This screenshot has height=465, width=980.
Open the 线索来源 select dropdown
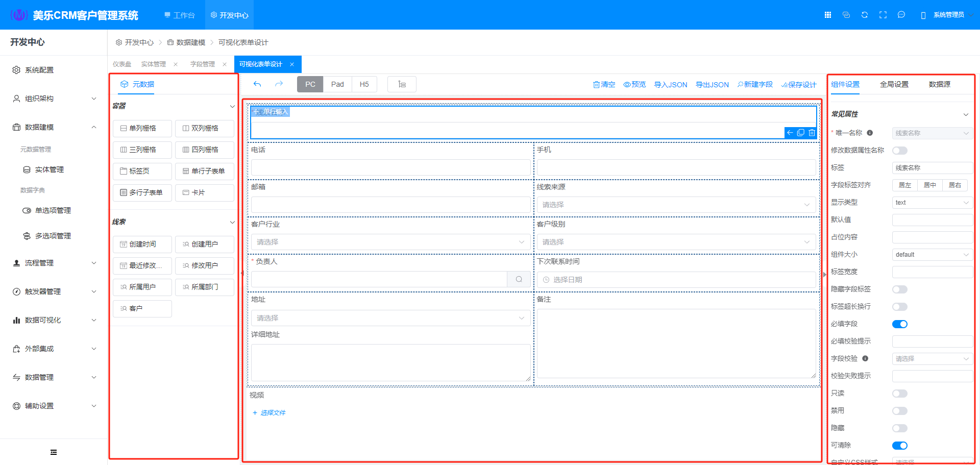click(676, 205)
